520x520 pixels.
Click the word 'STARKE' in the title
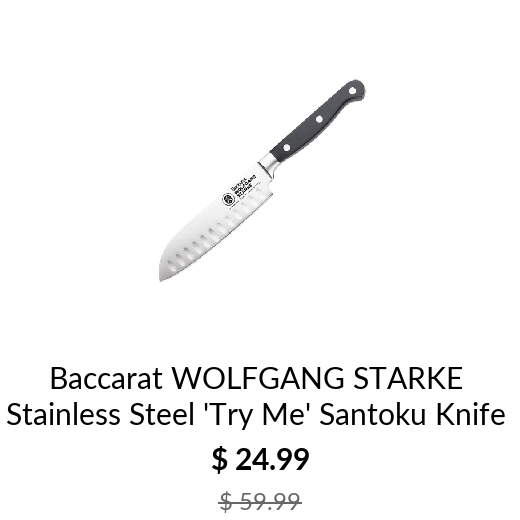click(408, 378)
